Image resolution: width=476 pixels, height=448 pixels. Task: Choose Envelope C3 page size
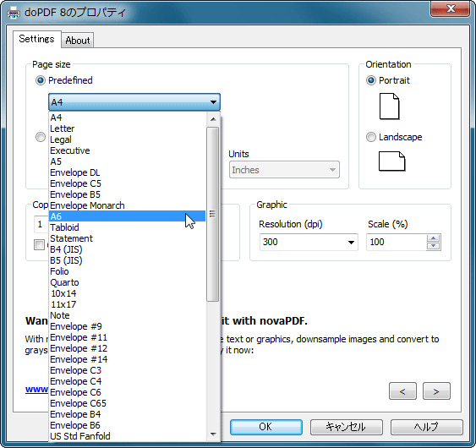(127, 370)
